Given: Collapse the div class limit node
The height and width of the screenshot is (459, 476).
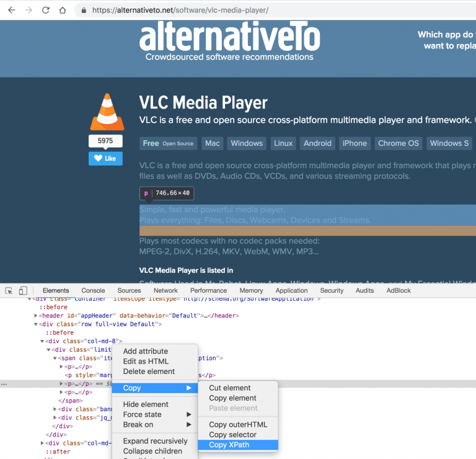Looking at the screenshot, I should point(48,350).
